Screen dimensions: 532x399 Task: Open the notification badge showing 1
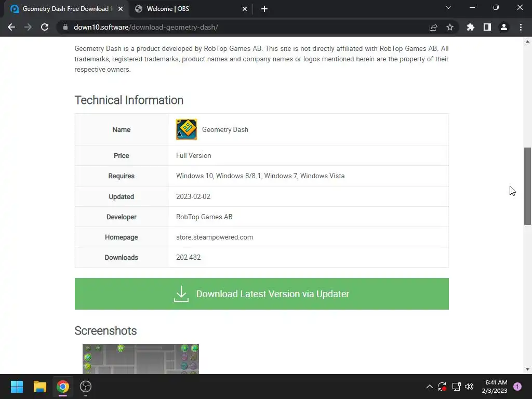(x=517, y=387)
